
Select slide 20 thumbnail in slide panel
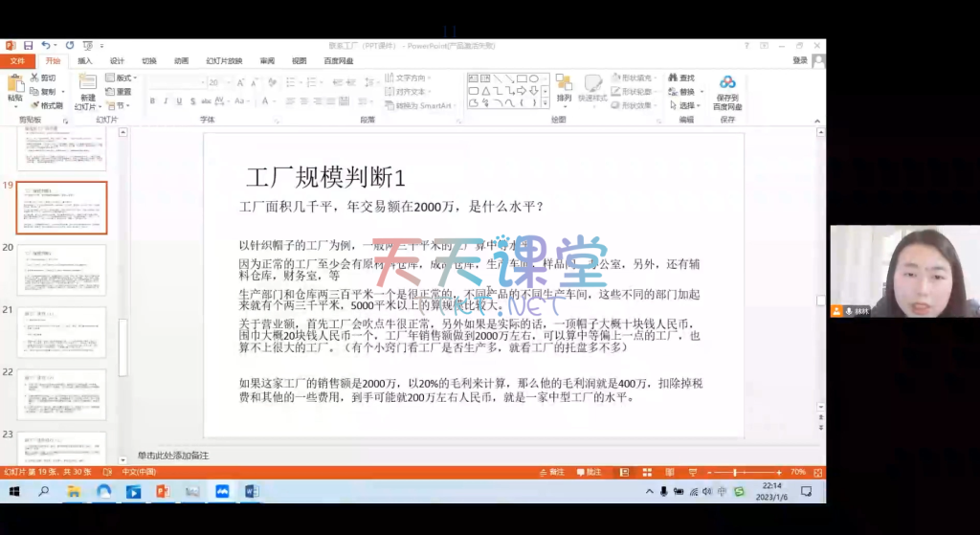click(61, 269)
